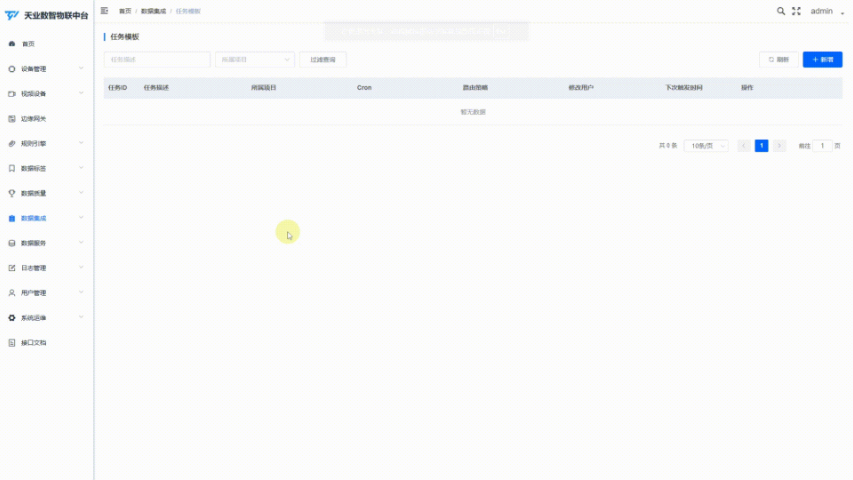The height and width of the screenshot is (480, 853).
Task: Click the Cron column header
Action: [x=364, y=88]
